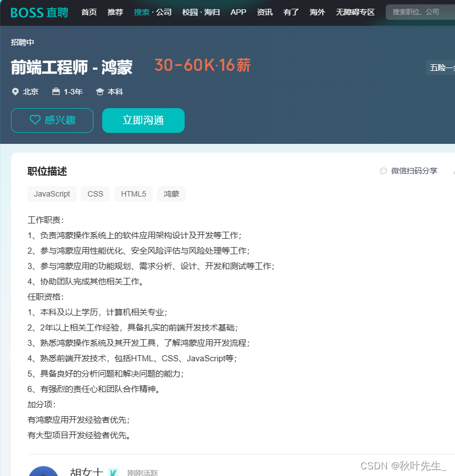
Task: Click line 参与鸿蒙应用性能优化
Action: tap(138, 251)
